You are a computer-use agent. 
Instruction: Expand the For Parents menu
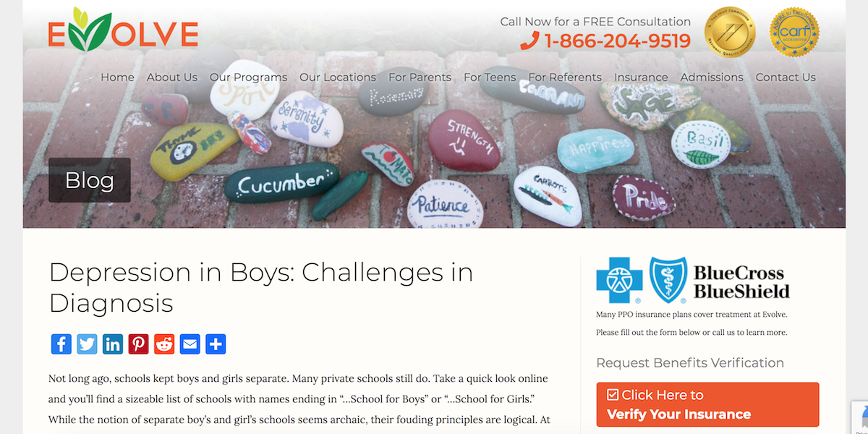coord(420,77)
